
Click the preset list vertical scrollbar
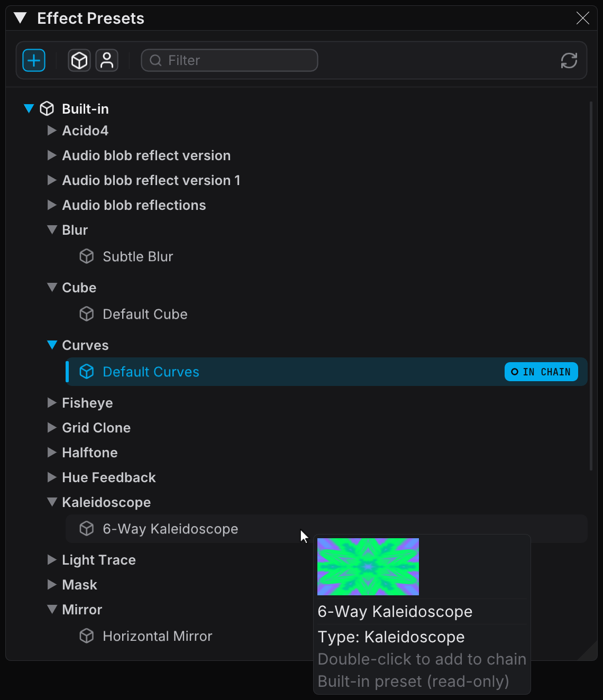tap(591, 285)
